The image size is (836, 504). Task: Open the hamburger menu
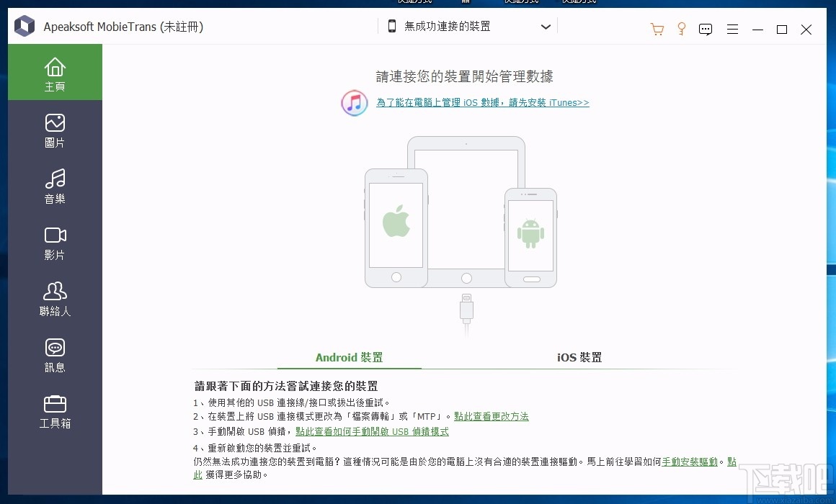[732, 30]
